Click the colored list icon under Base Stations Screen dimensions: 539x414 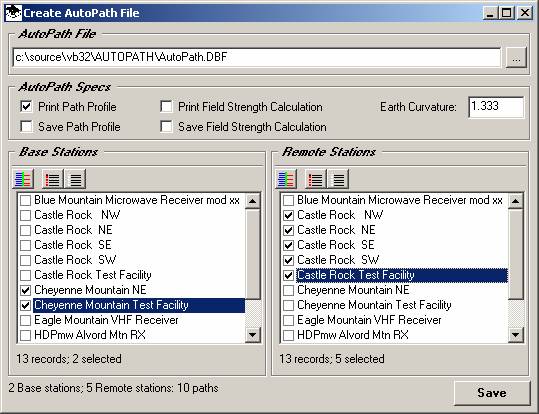[23, 179]
